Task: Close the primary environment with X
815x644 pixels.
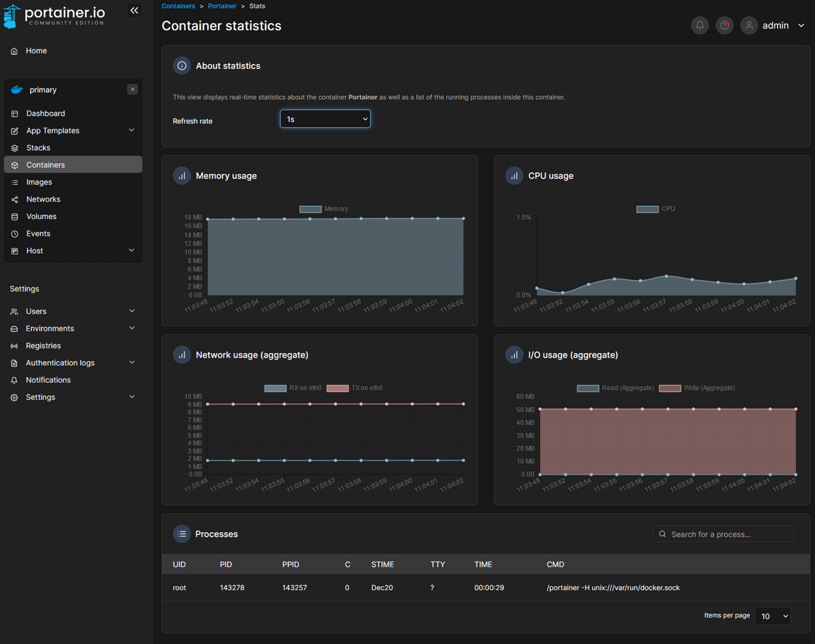Action: point(132,90)
